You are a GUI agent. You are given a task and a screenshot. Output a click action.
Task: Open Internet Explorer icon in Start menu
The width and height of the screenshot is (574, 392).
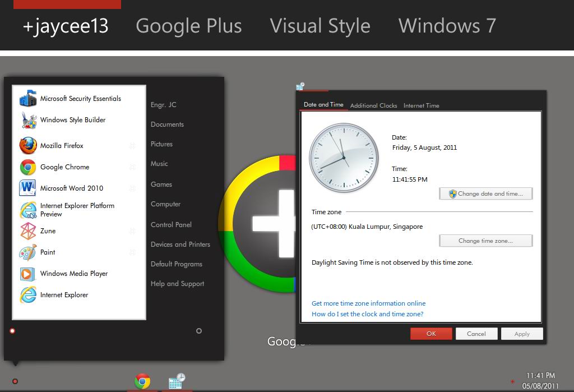click(x=28, y=295)
